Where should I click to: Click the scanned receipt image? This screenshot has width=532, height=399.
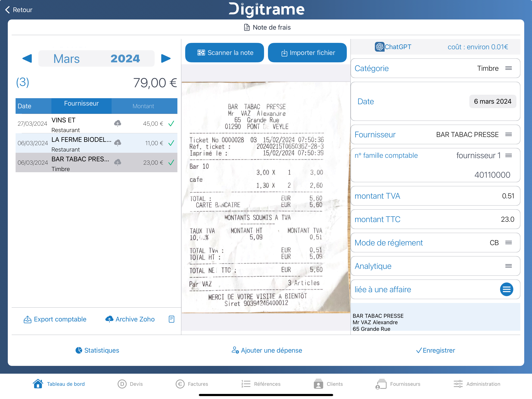pyautogui.click(x=266, y=197)
